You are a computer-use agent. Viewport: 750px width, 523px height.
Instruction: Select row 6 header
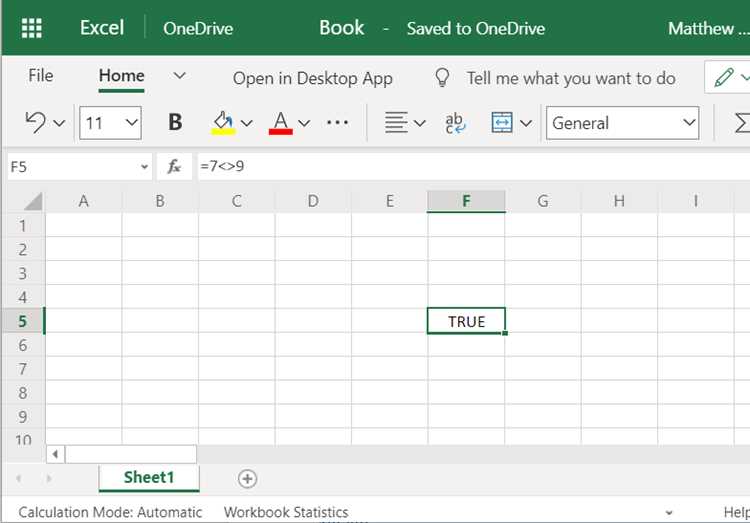point(23,345)
